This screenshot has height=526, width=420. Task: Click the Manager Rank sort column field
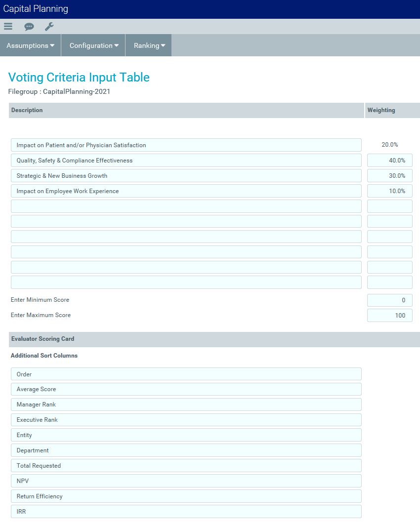[x=186, y=405]
